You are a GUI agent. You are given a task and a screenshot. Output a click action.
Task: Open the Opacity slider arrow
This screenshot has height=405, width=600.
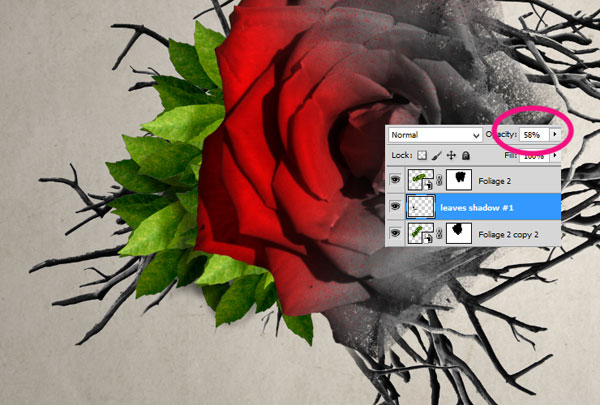pyautogui.click(x=555, y=134)
